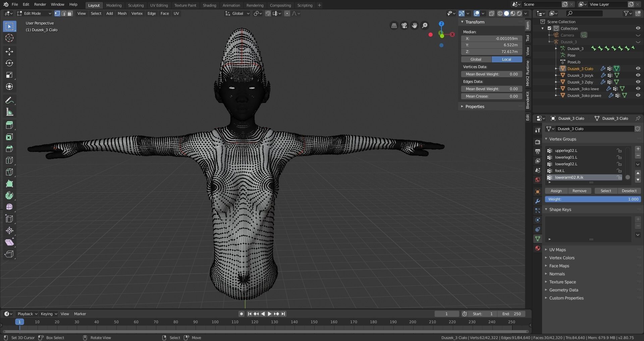This screenshot has height=341, width=644.
Task: Select the Rip Region tool
Action: point(9,254)
